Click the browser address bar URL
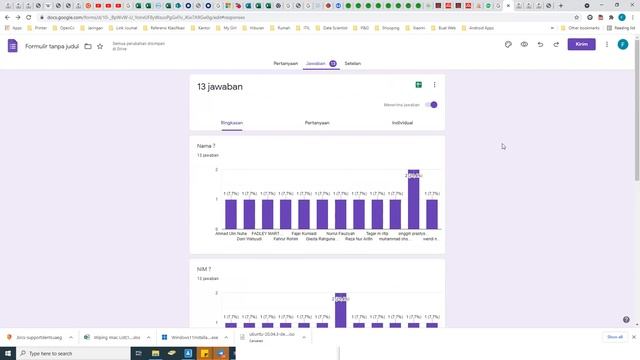The height and width of the screenshot is (360, 640). (146, 18)
